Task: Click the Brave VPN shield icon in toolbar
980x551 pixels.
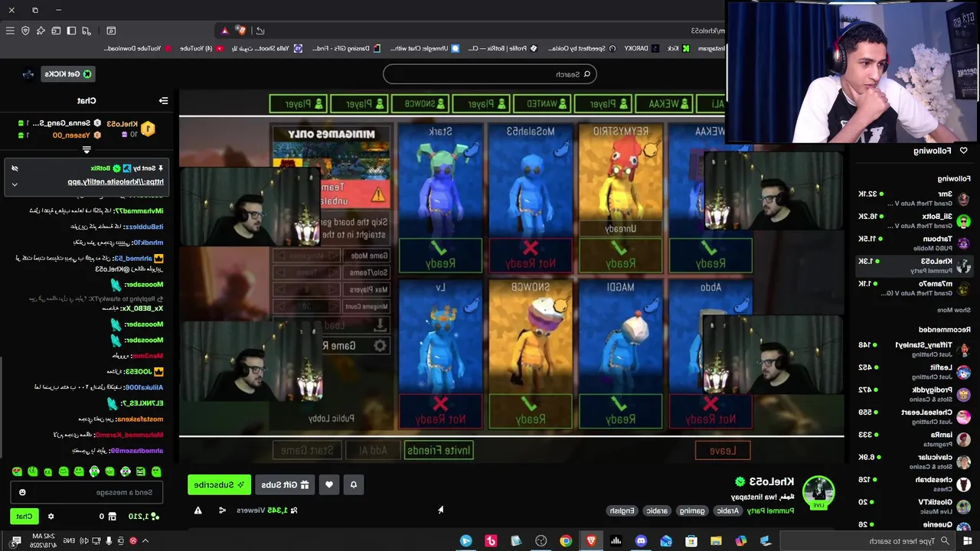Action: click(x=25, y=31)
